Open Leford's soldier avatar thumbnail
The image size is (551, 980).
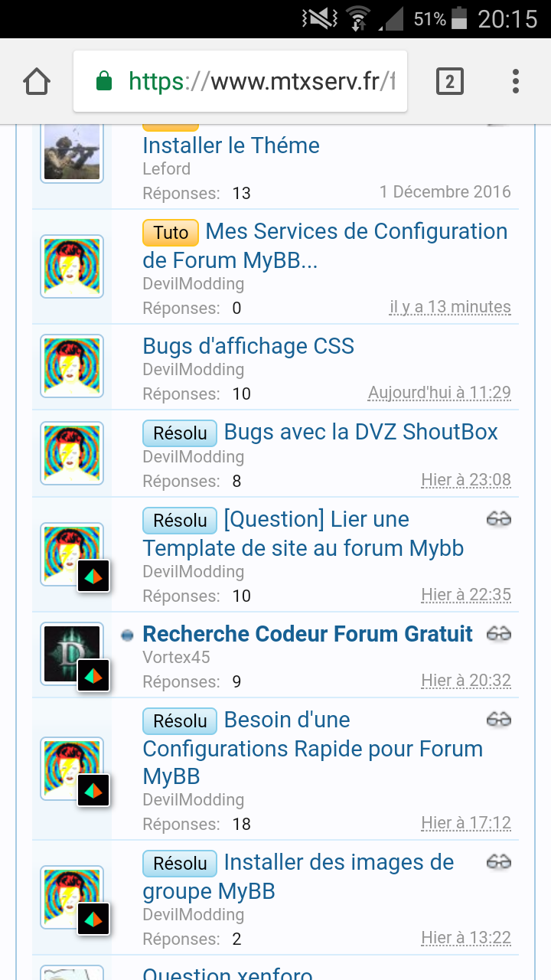(72, 152)
